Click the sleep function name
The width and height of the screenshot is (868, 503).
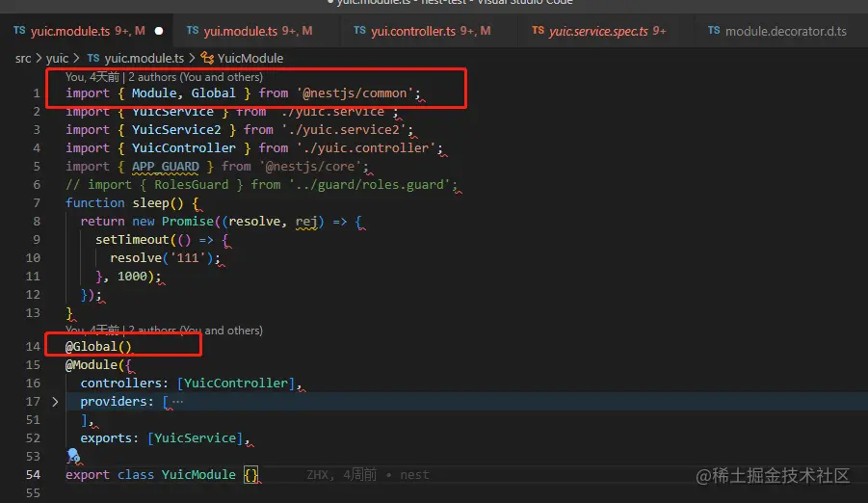(x=150, y=202)
